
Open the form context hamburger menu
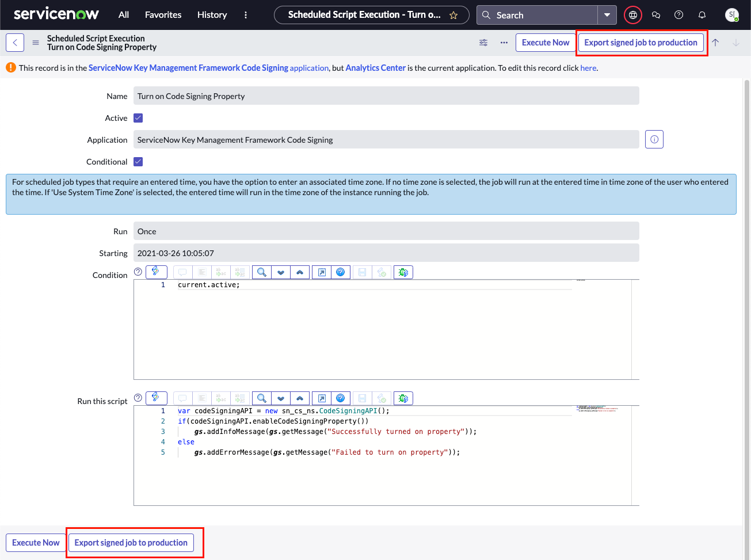click(x=36, y=43)
